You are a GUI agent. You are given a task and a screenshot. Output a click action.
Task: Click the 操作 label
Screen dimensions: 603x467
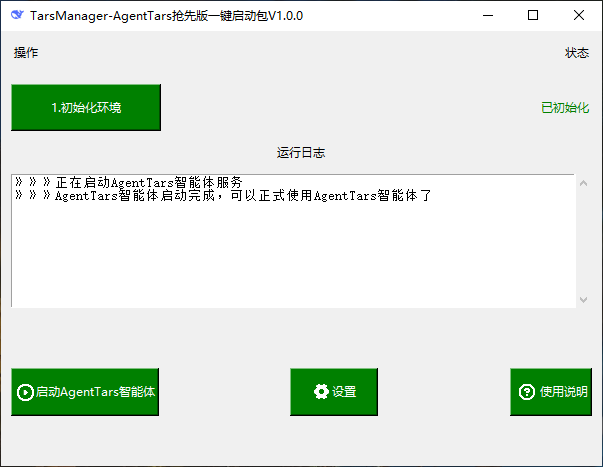pos(26,53)
